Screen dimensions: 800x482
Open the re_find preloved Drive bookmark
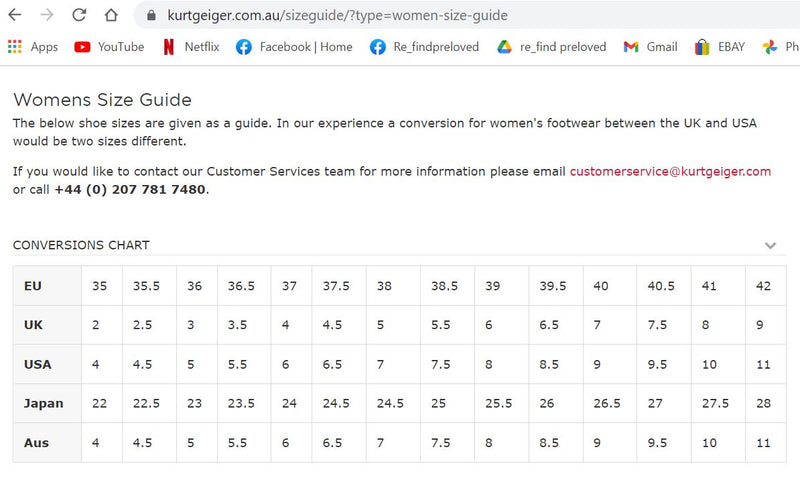click(551, 47)
